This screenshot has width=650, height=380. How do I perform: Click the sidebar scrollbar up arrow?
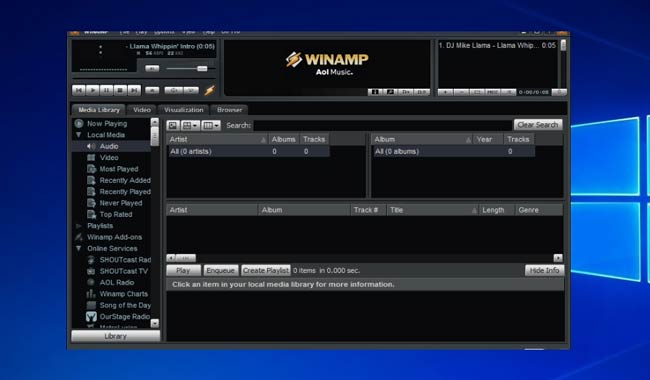pos(155,122)
